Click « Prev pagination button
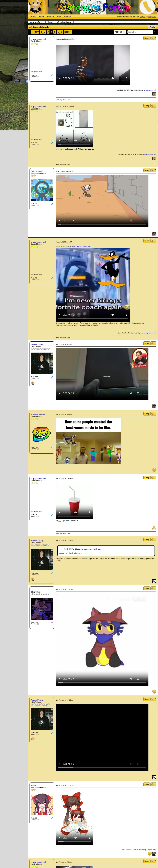Screen dimensions: 158x868 tap(35, 32)
